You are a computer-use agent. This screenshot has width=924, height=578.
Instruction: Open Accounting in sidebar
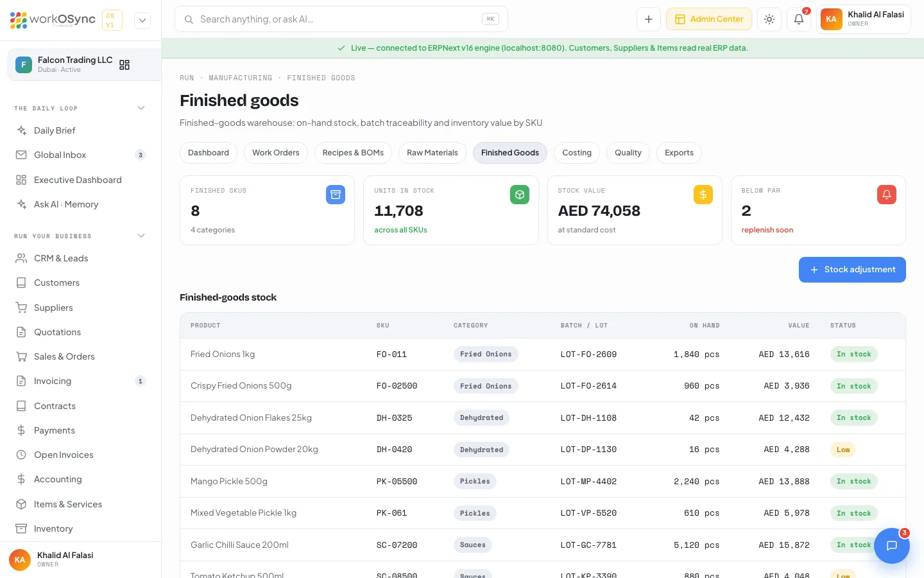81,479
